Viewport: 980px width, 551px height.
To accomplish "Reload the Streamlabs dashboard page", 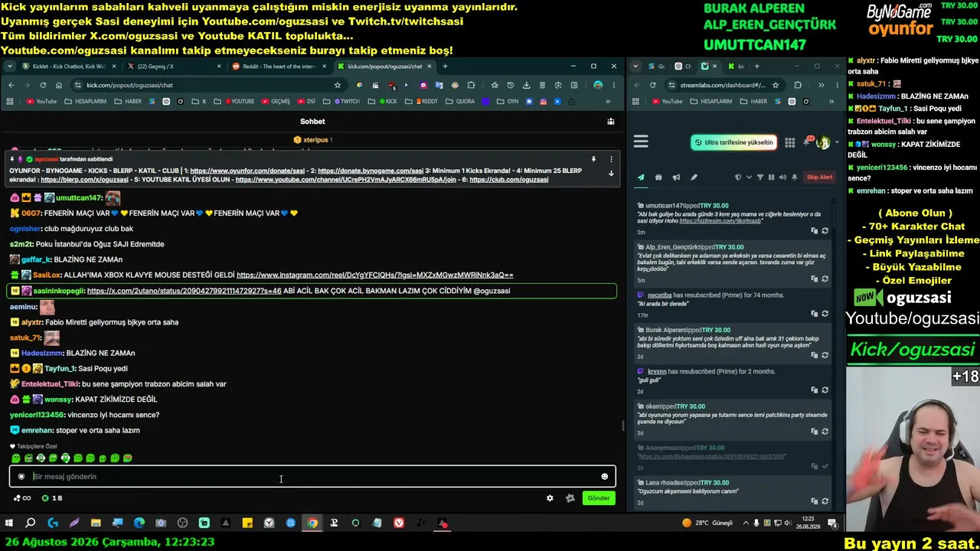I will tap(652, 85).
